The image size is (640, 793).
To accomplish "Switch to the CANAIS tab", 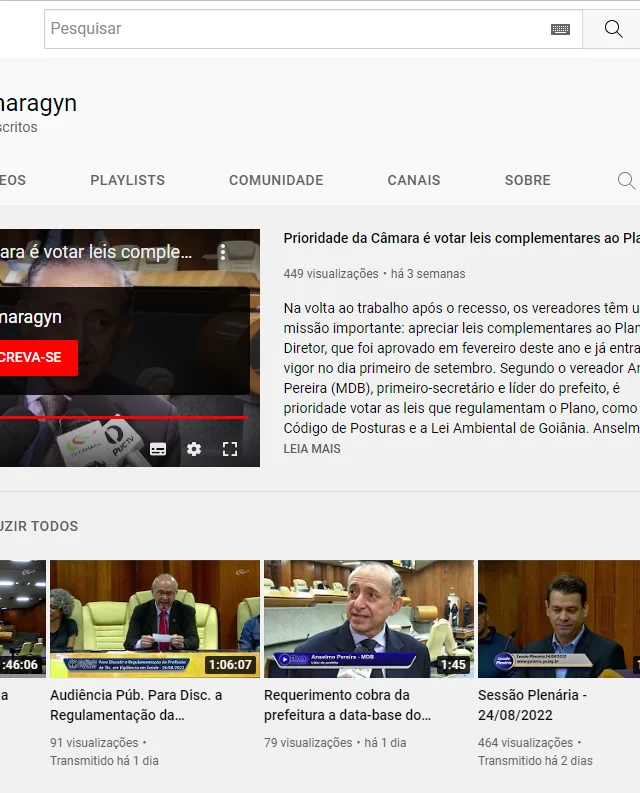I will coord(414,180).
